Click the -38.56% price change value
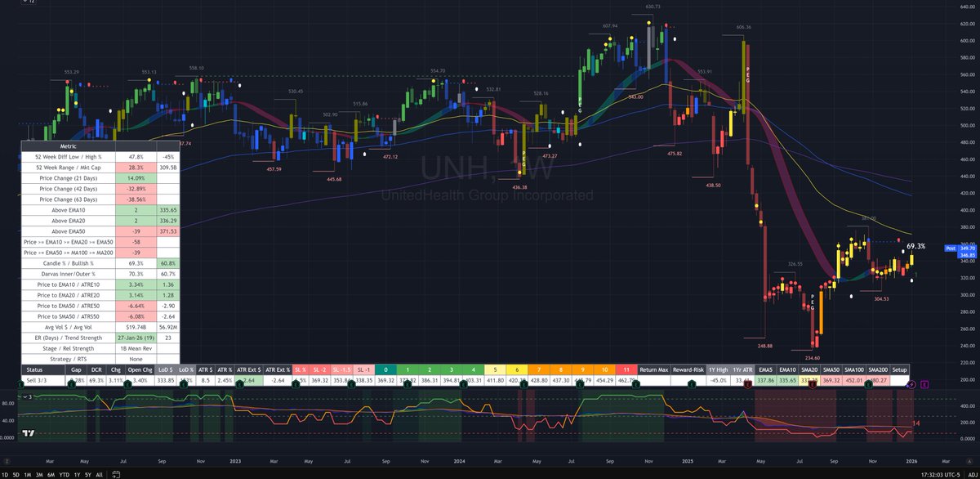This screenshot has height=479, width=980. [136, 199]
